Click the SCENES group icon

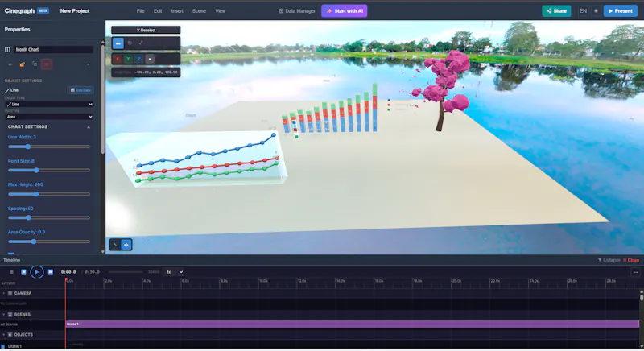pyautogui.click(x=10, y=315)
